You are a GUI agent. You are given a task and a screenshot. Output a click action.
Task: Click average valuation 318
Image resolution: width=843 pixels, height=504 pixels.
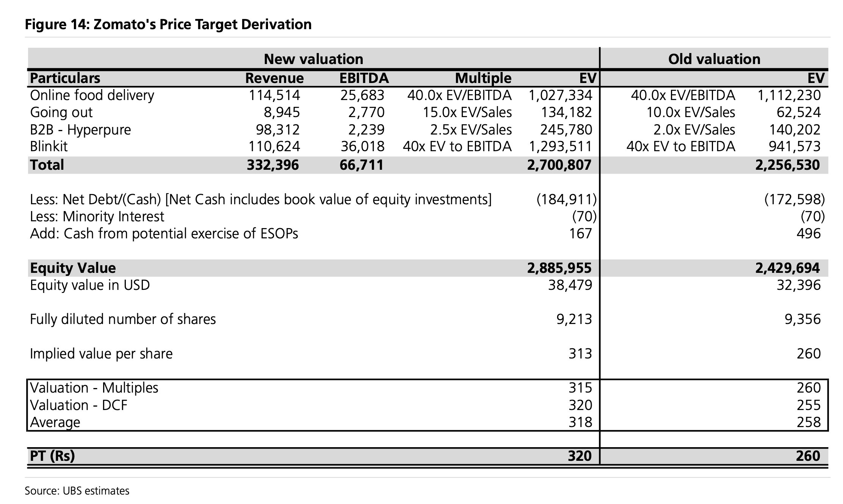tap(580, 422)
